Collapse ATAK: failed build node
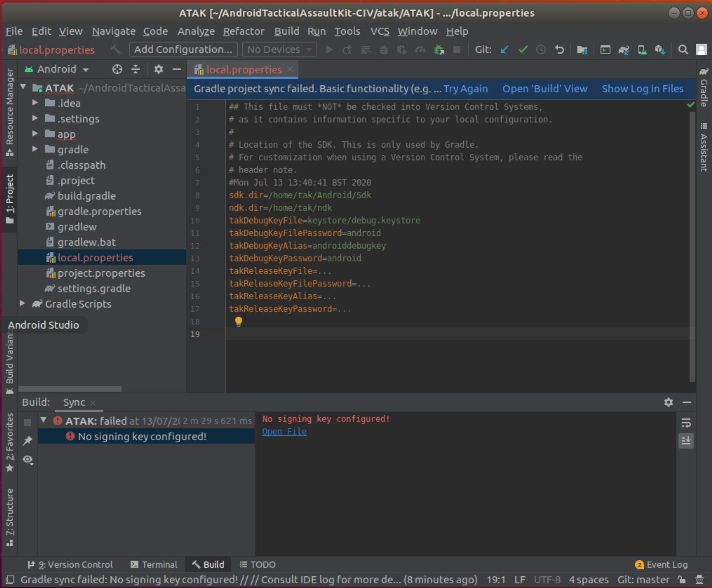This screenshot has width=712, height=588. pyautogui.click(x=44, y=420)
